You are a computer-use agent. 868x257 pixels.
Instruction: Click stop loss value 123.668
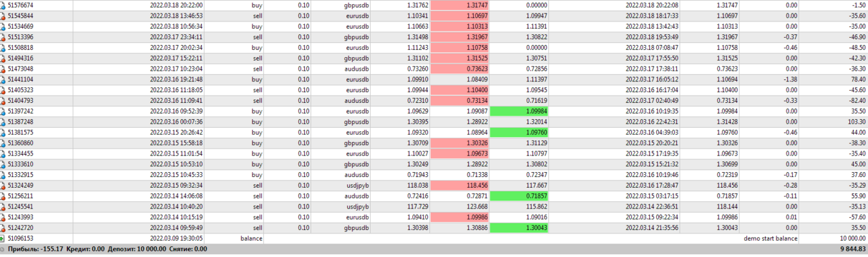478,207
